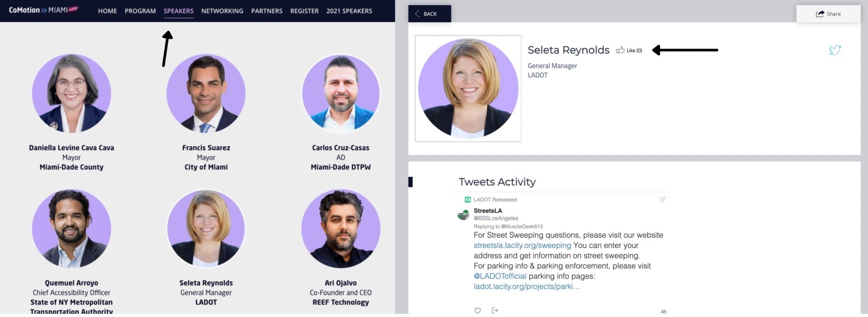Like the StreetsLA tweet with the heart icon
This screenshot has width=868, height=317.
477,311
